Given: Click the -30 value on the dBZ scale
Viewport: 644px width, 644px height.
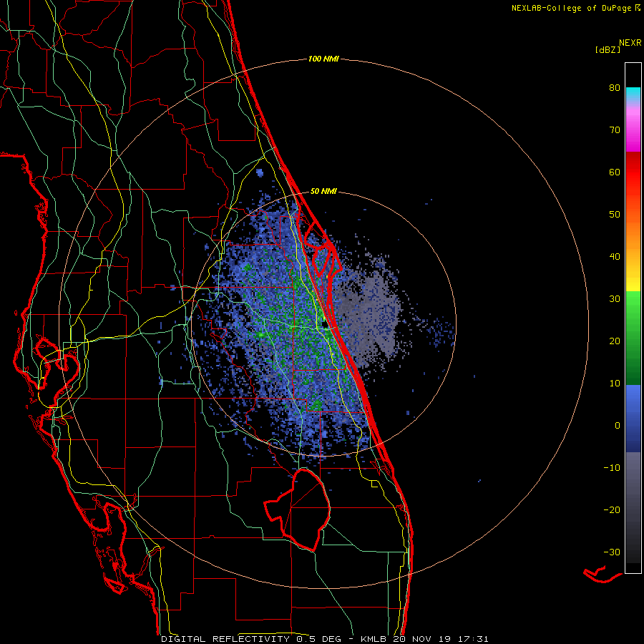Looking at the screenshot, I should coord(612,552).
